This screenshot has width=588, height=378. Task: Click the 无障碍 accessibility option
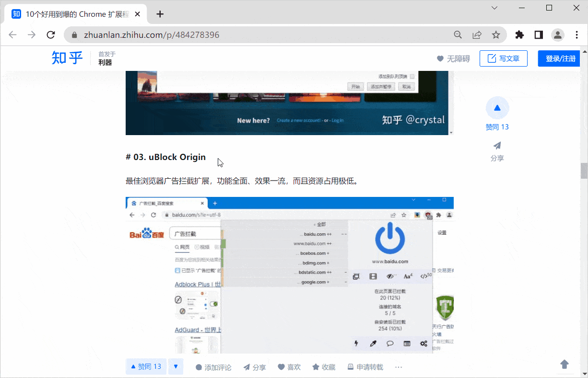(453, 58)
